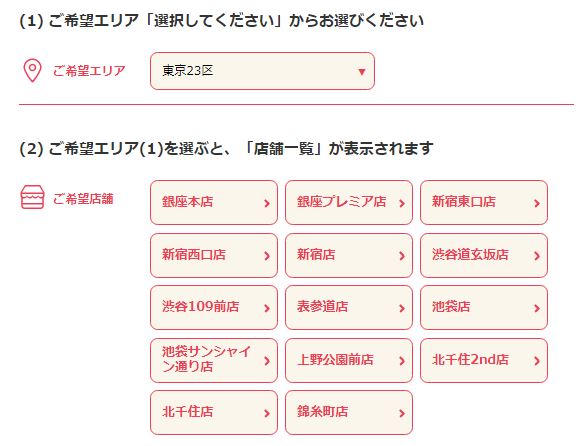Viewport: 588px width, 446px height.
Task: Select 池袋サンシャイン通り店 store
Action: tap(214, 360)
